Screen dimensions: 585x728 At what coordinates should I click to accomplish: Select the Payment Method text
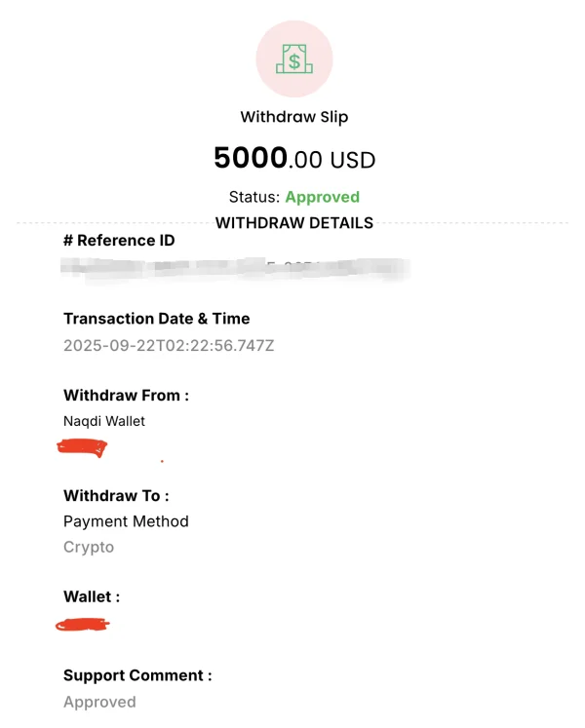click(126, 521)
